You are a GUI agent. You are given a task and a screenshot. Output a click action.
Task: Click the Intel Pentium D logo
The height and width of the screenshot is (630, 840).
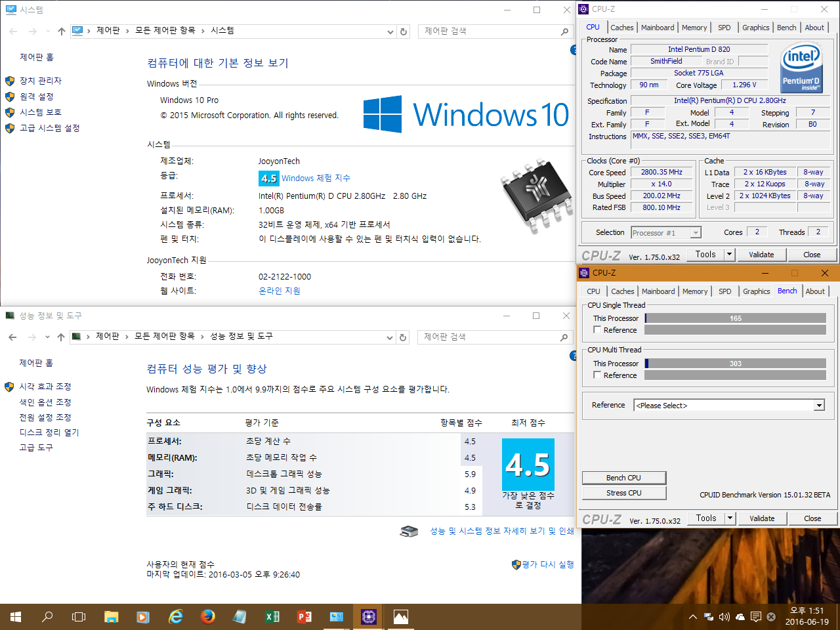click(x=801, y=67)
